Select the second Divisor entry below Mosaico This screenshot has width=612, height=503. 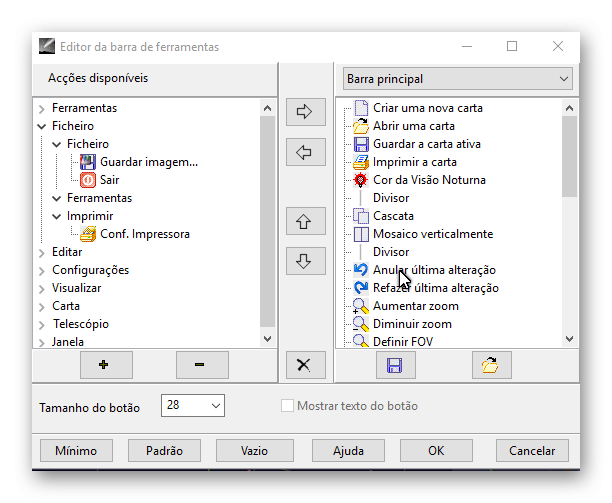391,252
